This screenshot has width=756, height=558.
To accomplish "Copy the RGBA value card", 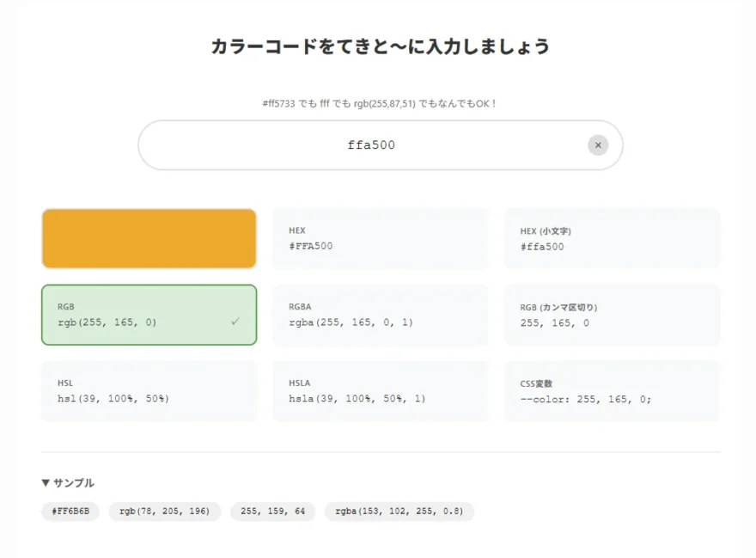I will pyautogui.click(x=380, y=315).
